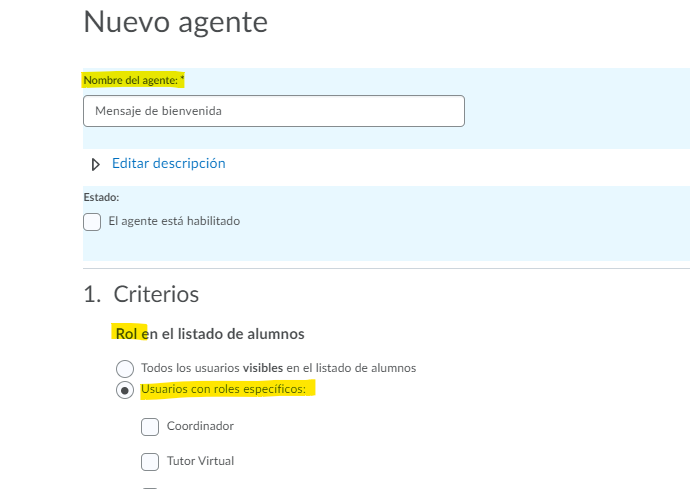
Task: Click the agent name input field
Action: [x=274, y=111]
